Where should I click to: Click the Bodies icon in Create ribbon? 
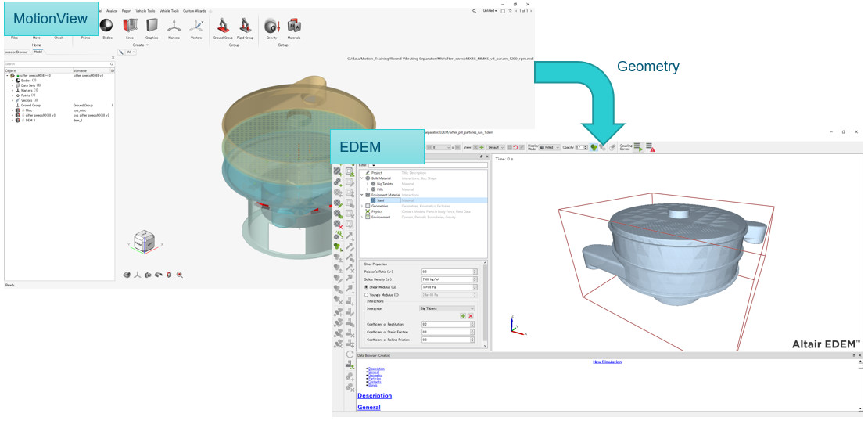coord(107,27)
